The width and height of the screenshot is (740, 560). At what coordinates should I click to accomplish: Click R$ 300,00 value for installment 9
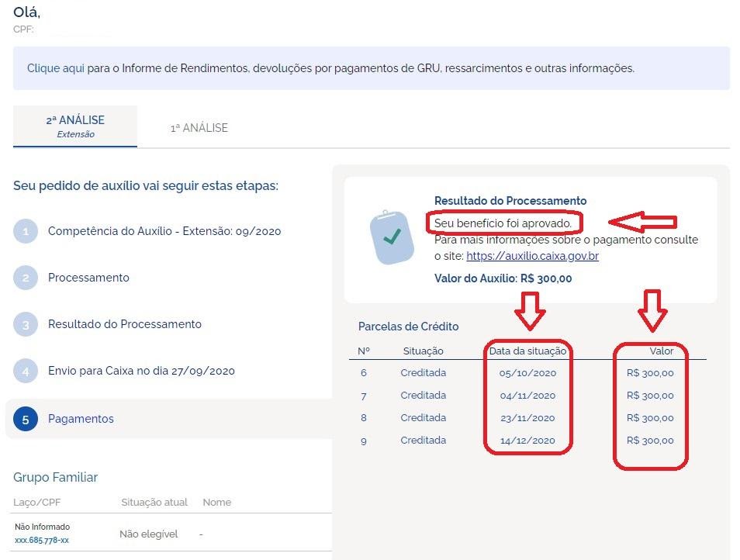click(650, 441)
